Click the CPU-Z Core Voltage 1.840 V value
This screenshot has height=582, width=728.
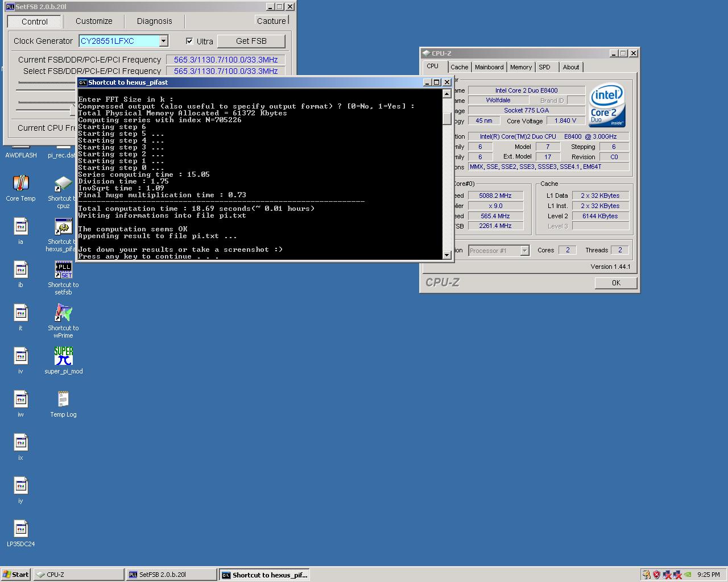565,120
